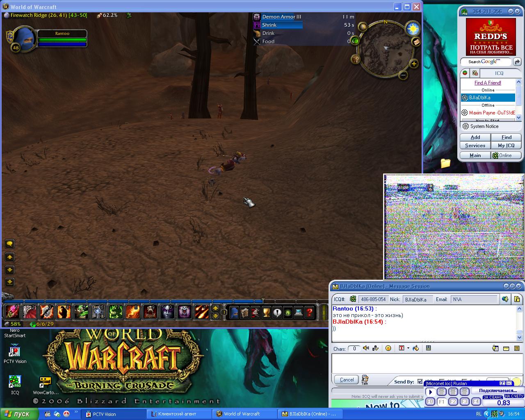The image size is (525, 420).
Task: Open the ICQ Online status menu
Action: tap(506, 155)
